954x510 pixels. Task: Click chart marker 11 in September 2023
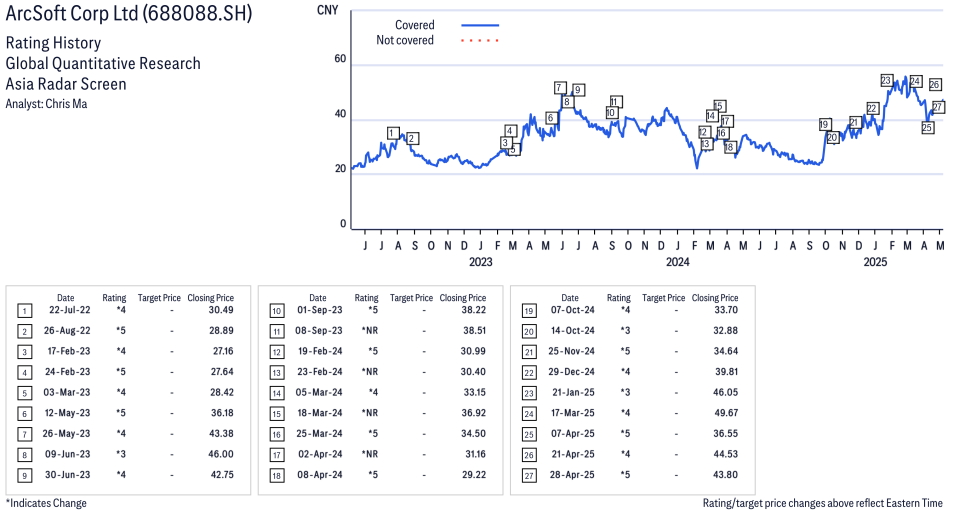615,102
